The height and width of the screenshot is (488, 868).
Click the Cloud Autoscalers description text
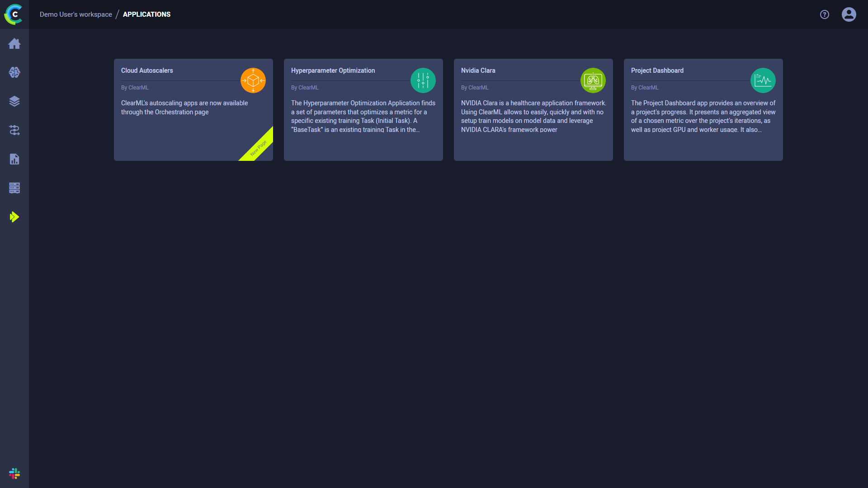click(184, 108)
